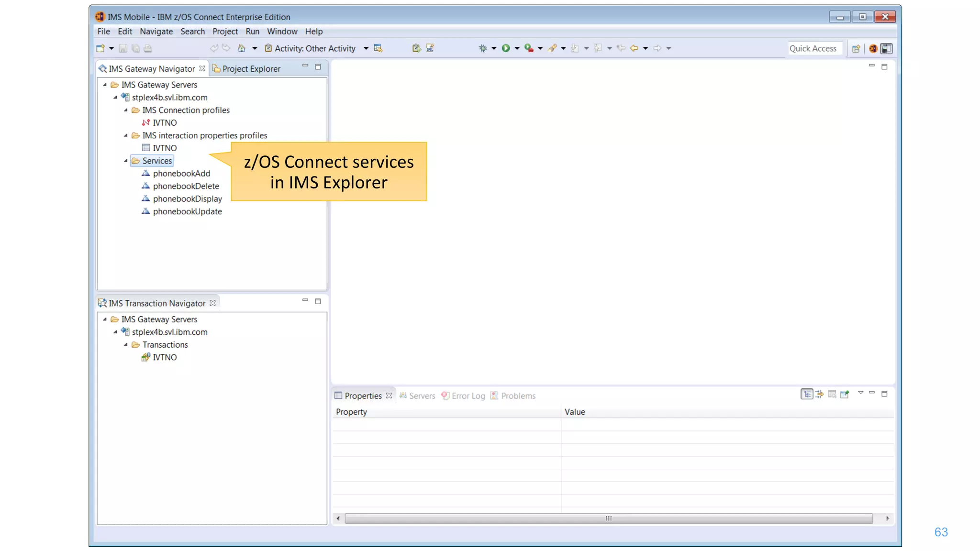Screen dimensions: 980x551
Task: Open the File menu
Action: pyautogui.click(x=103, y=32)
